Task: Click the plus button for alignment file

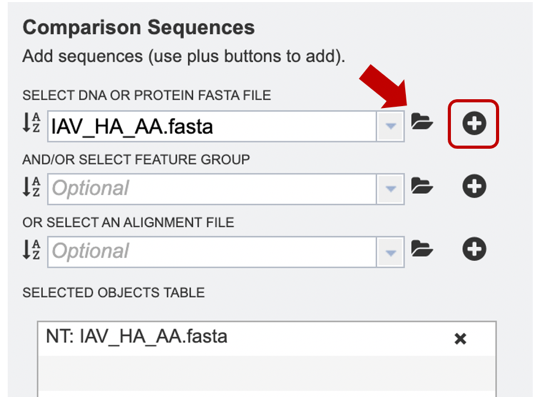Action: (x=474, y=249)
